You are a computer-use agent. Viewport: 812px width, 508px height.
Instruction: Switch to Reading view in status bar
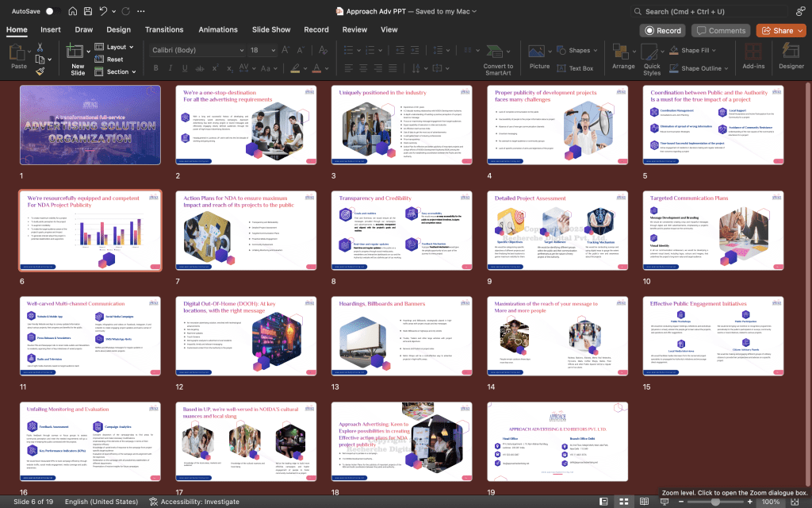(643, 502)
